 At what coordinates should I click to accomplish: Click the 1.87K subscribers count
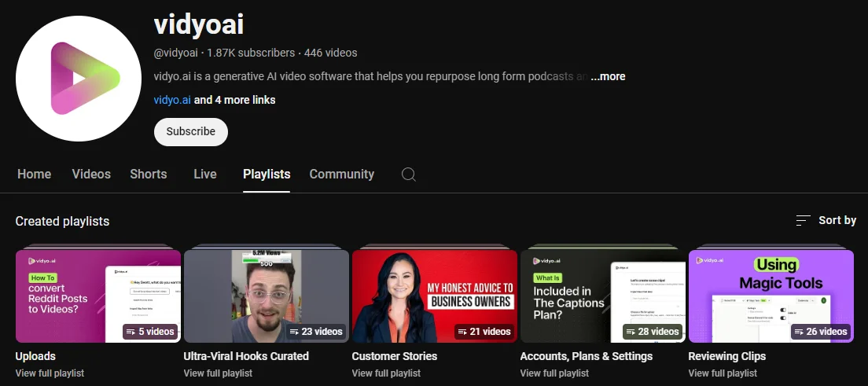(x=251, y=53)
